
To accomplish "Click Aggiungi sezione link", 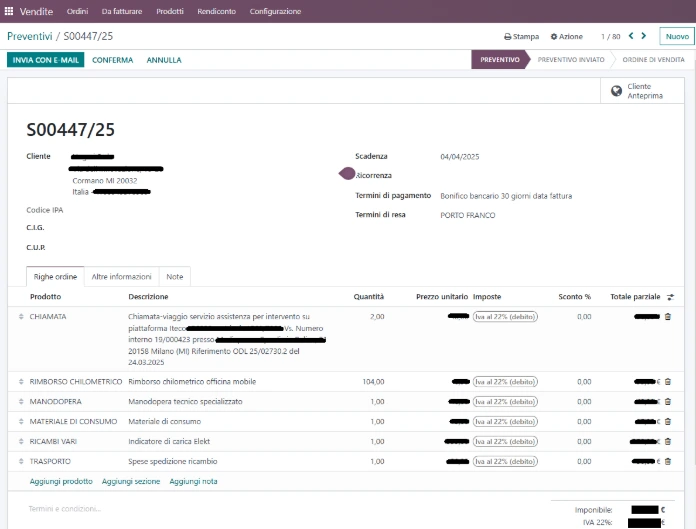I will [131, 481].
